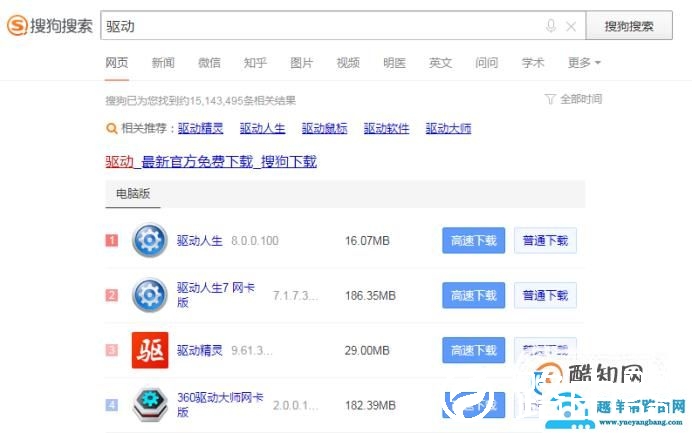This screenshot has height=433, width=692.
Task: Open the 驱动精灵 9.61 software link
Action: 199,350
